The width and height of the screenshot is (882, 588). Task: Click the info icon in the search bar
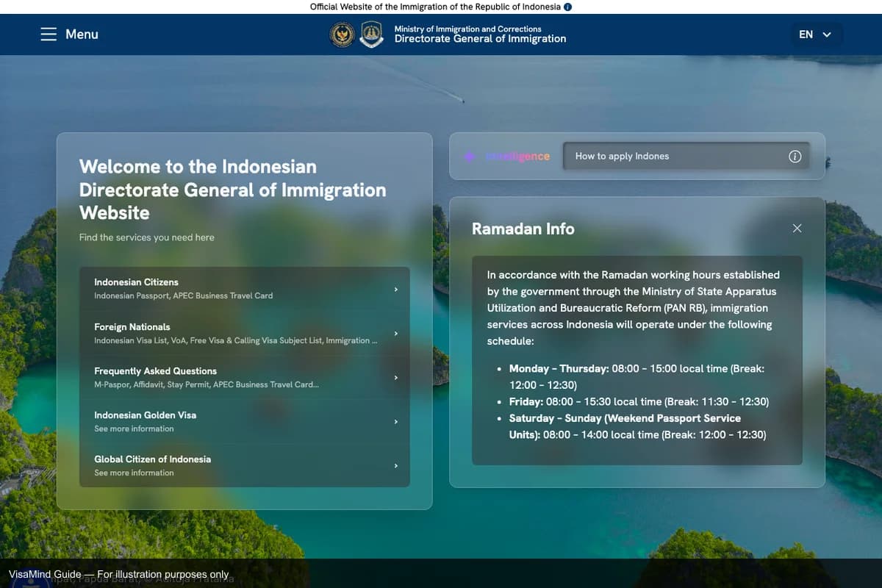(x=795, y=156)
